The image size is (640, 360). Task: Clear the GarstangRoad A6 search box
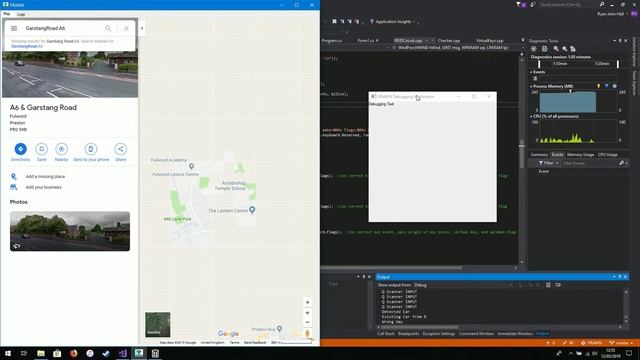click(x=126, y=28)
